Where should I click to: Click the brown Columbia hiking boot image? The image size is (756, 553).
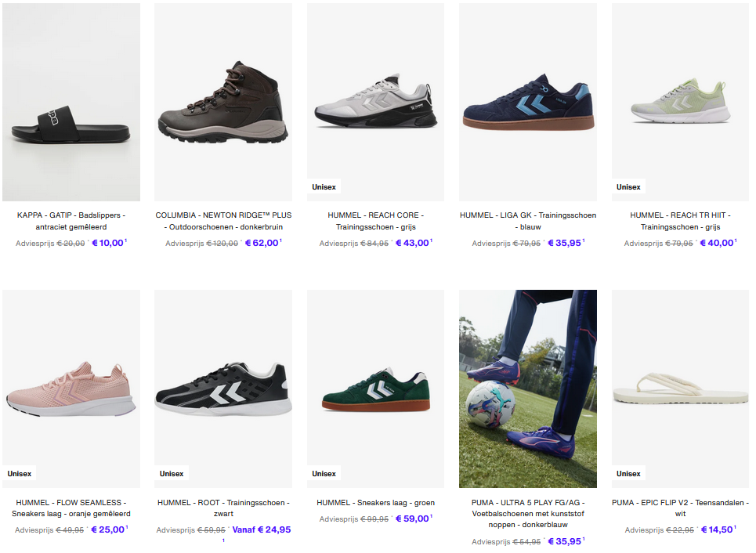pyautogui.click(x=222, y=102)
